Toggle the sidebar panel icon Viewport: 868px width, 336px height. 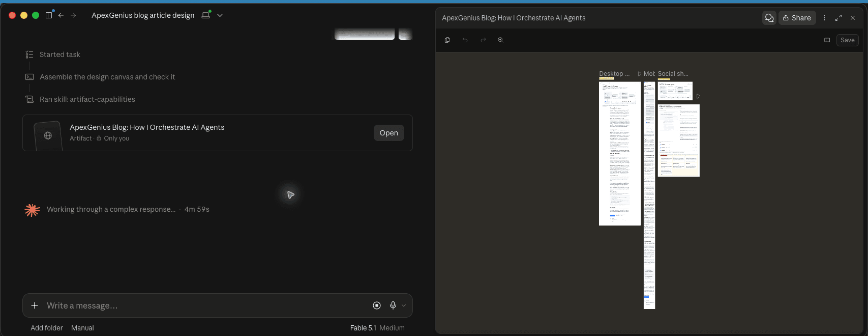tap(49, 15)
